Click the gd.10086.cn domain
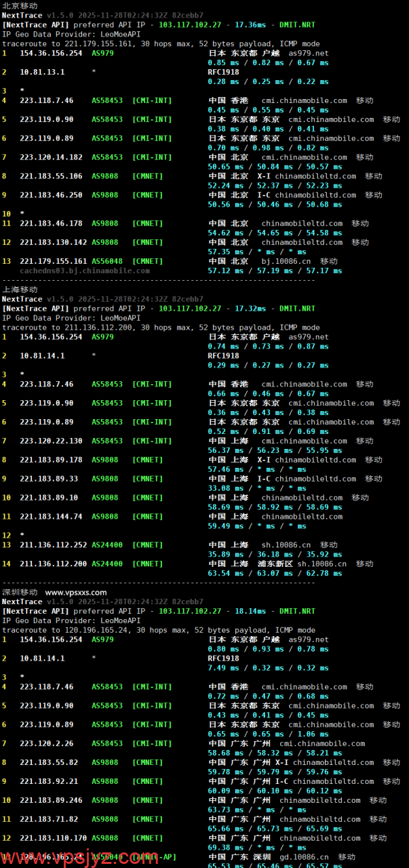 pos(304,857)
